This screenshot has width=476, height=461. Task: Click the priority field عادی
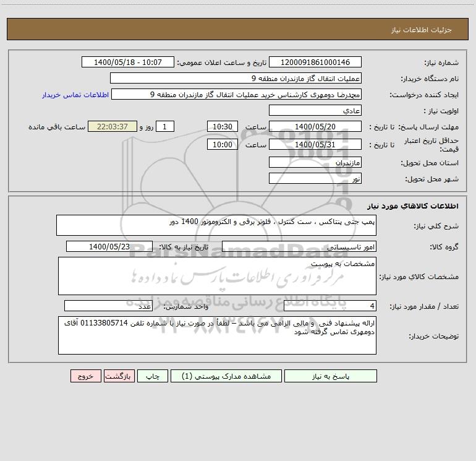(315, 110)
